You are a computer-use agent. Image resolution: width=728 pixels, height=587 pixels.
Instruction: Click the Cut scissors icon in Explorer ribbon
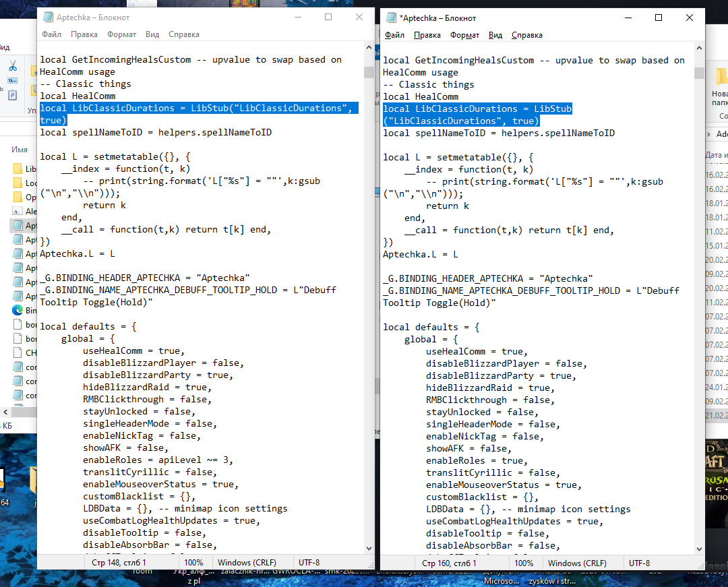click(13, 66)
